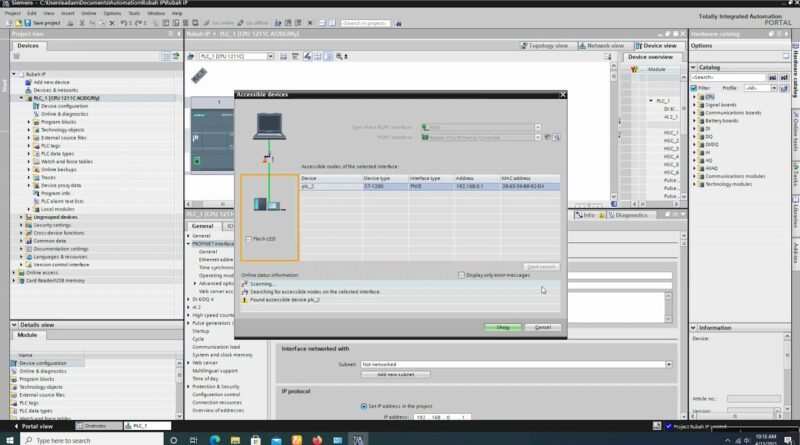800x445 pixels.
Task: Open the Options menu
Action: point(112,13)
